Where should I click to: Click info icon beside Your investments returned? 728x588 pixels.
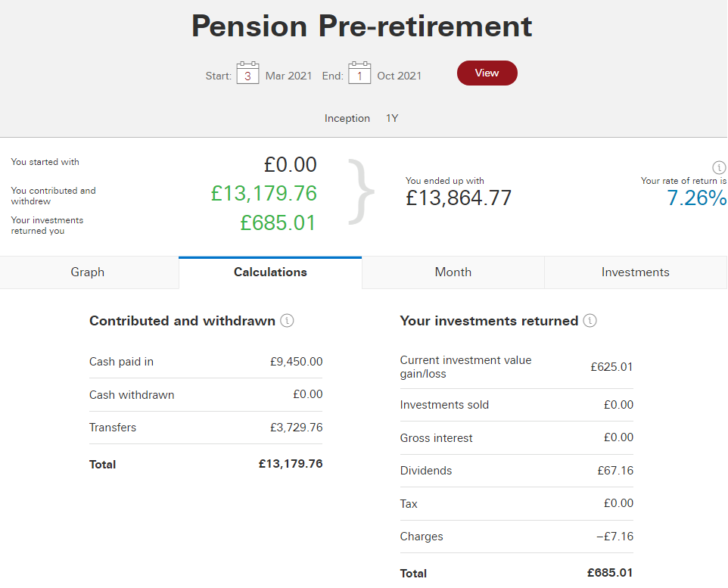pos(590,320)
